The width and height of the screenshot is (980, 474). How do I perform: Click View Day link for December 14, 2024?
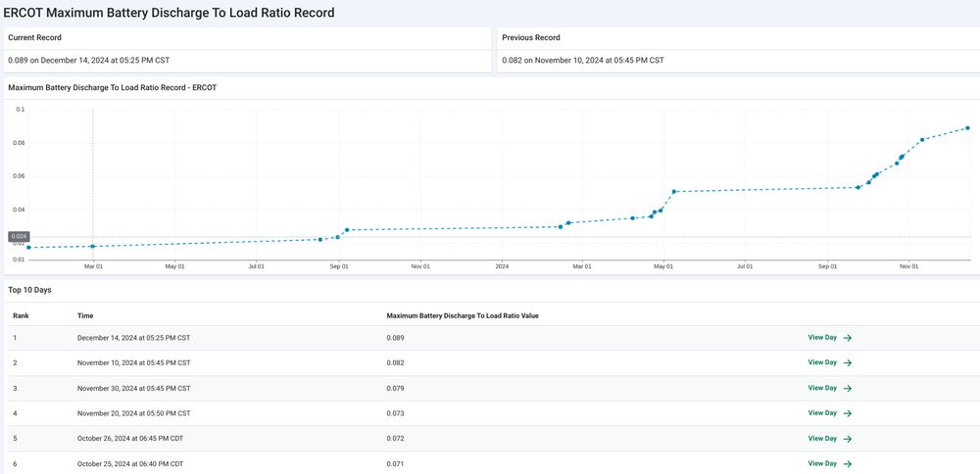tap(829, 337)
